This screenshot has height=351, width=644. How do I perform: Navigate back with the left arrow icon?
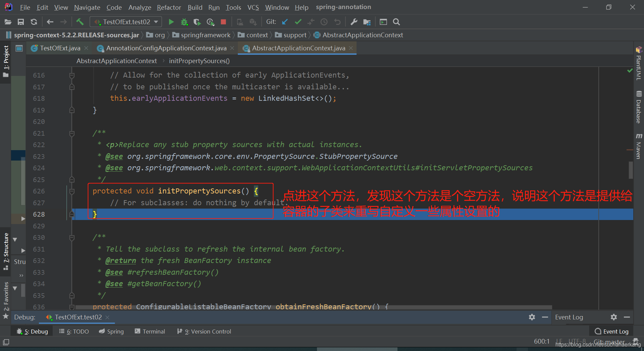[x=50, y=22]
